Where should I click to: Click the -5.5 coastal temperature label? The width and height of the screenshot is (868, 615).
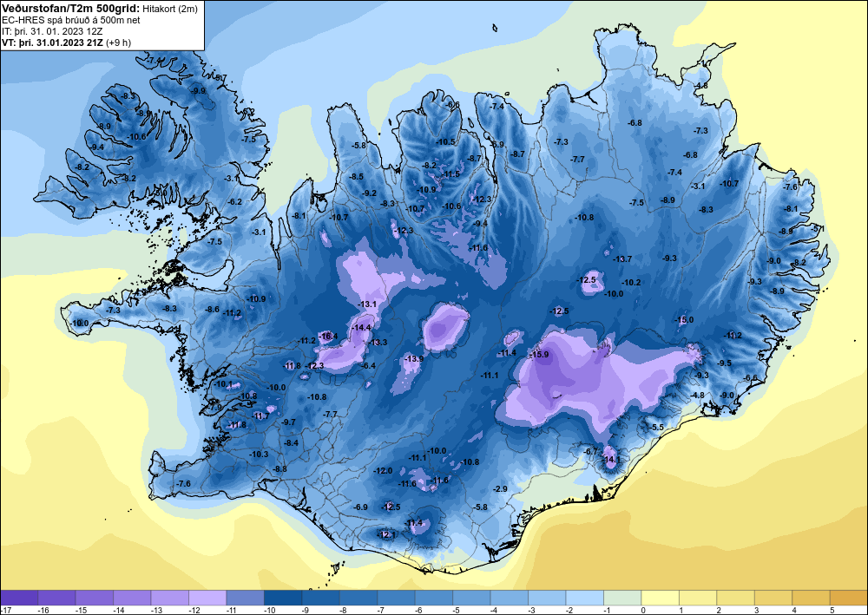pyautogui.click(x=656, y=428)
